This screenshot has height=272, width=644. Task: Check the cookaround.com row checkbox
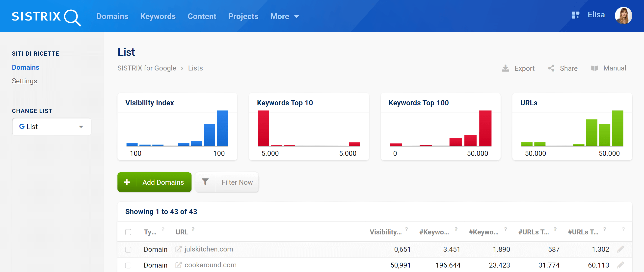(x=128, y=265)
